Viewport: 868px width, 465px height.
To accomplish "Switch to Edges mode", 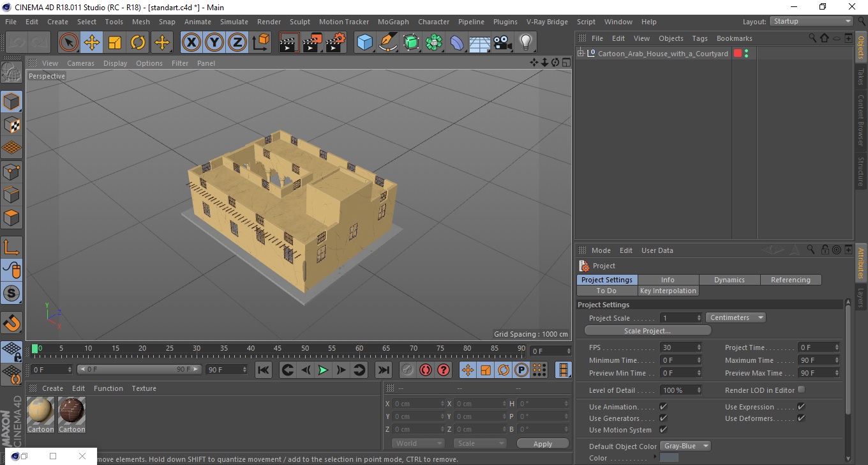I will [11, 194].
